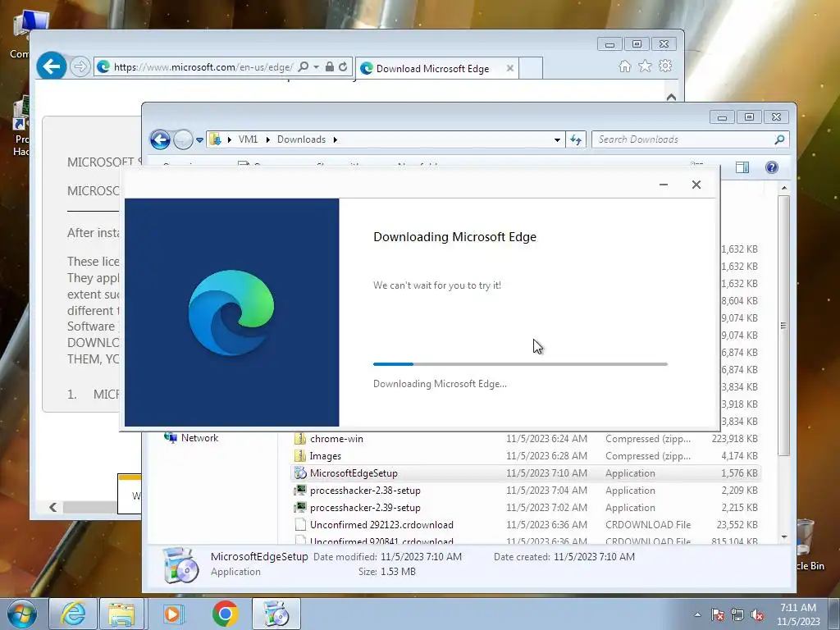The height and width of the screenshot is (630, 840).
Task: Click Edge installer taskbar icon
Action: pos(276,614)
